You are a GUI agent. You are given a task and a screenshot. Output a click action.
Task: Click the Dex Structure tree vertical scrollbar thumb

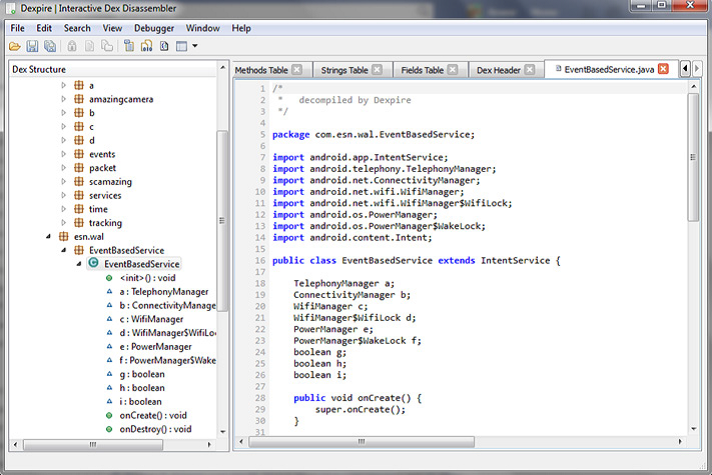click(222, 221)
